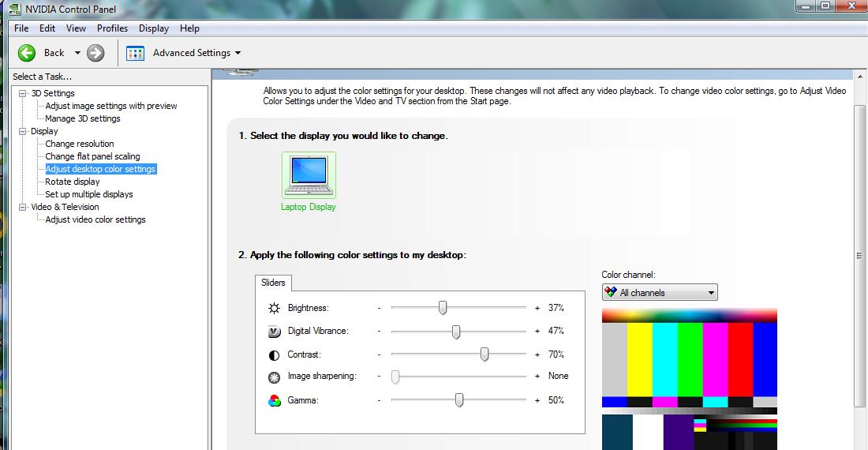The width and height of the screenshot is (868, 450).
Task: Open the Back history dropdown arrow
Action: tap(77, 53)
